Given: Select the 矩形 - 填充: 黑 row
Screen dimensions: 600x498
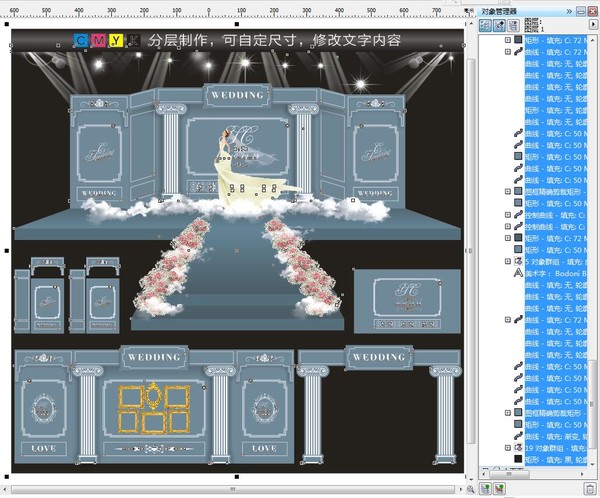Looking at the screenshot, I should click(x=556, y=459).
